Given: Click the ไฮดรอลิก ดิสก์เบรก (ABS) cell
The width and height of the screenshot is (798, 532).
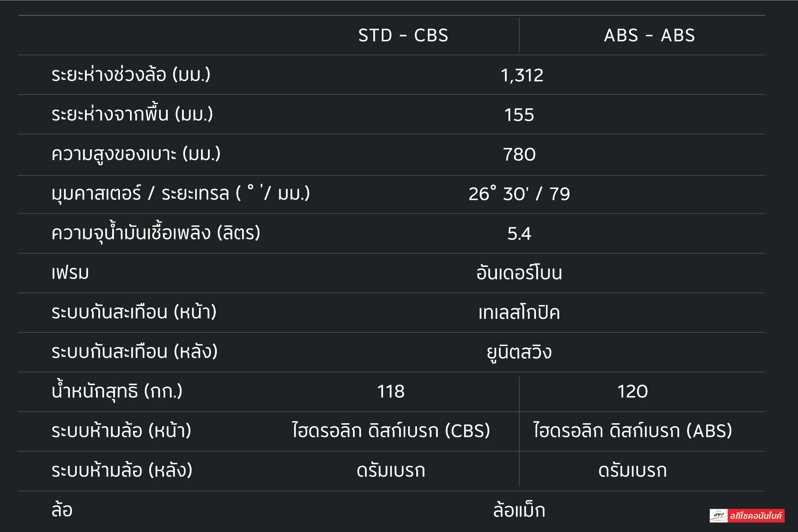Looking at the screenshot, I should 632,431.
